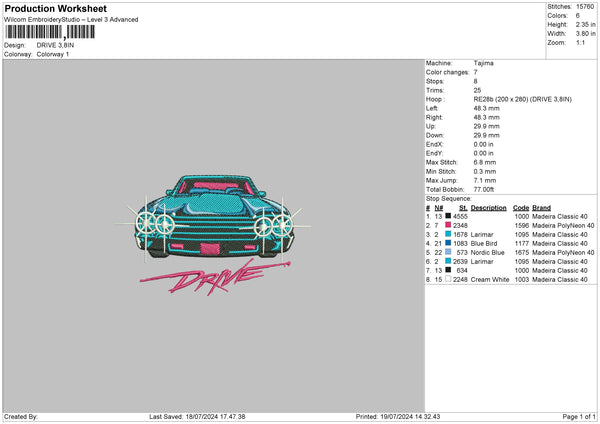
Task: Click the stitch count 4555 in row 1
Action: tap(460, 217)
